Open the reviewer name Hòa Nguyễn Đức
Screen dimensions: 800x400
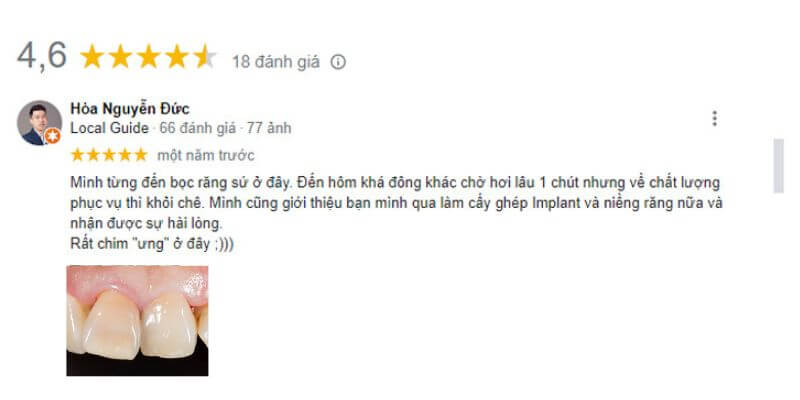[130, 108]
